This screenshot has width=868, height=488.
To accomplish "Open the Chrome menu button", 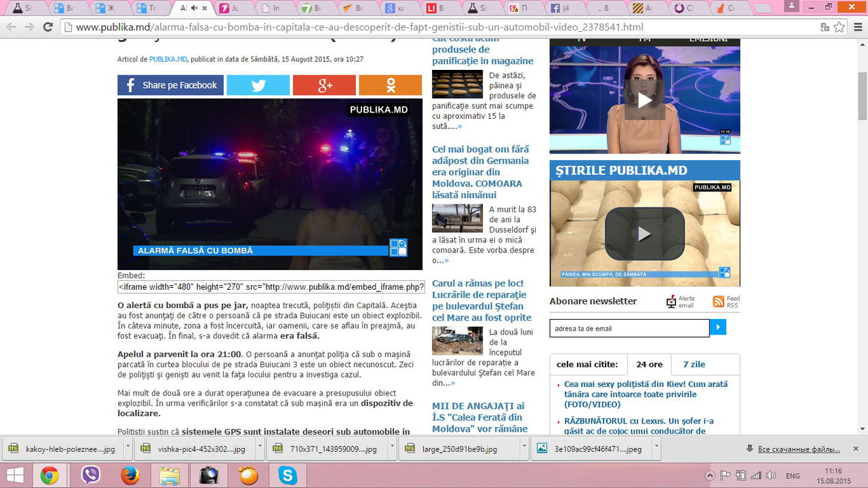I will [x=856, y=27].
